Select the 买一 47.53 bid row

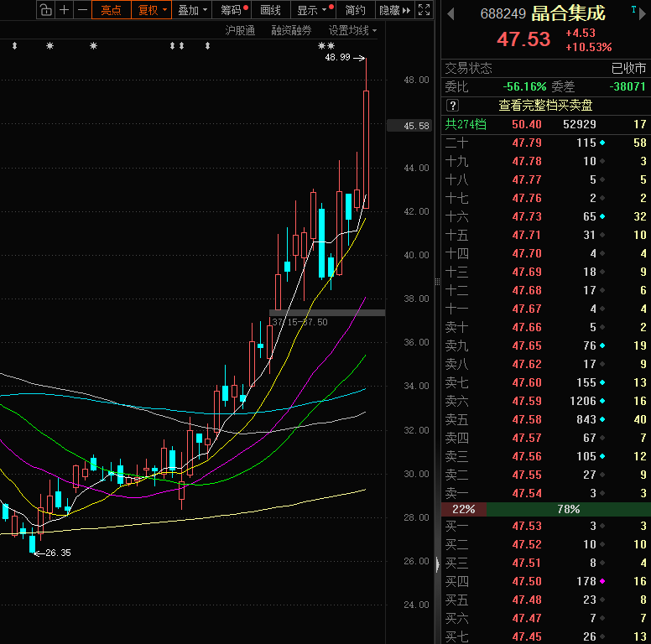tap(545, 526)
